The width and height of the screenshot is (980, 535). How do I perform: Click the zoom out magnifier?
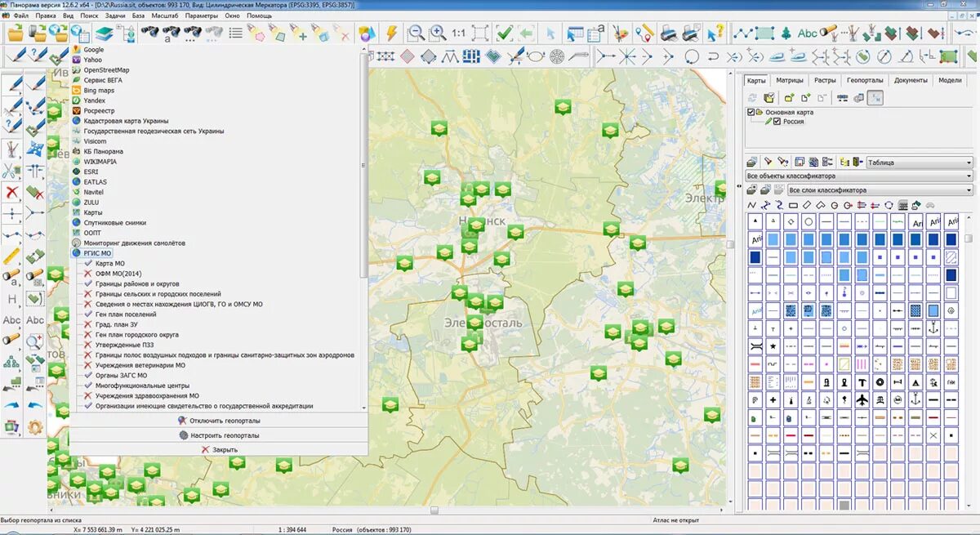point(416,33)
